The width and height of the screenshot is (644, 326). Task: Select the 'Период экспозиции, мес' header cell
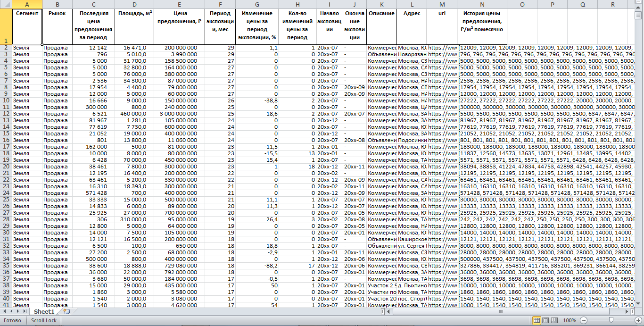(220, 26)
